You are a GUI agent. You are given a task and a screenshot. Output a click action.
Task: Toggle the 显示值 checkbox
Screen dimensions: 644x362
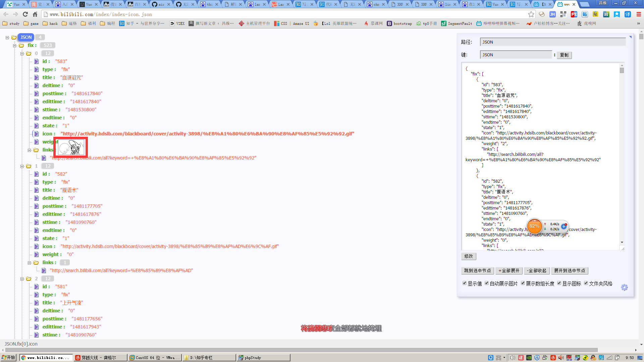coord(465,283)
